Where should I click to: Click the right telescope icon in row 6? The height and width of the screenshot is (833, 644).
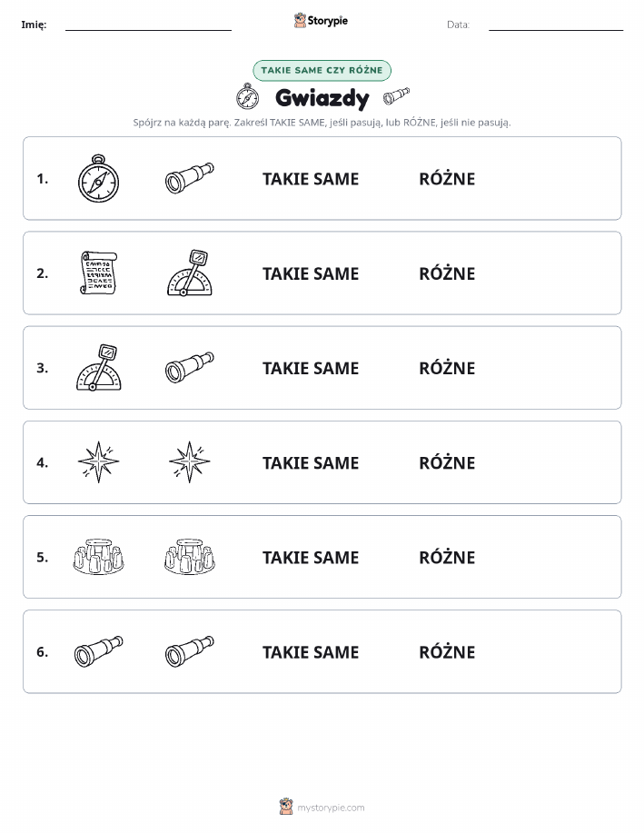coord(190,651)
